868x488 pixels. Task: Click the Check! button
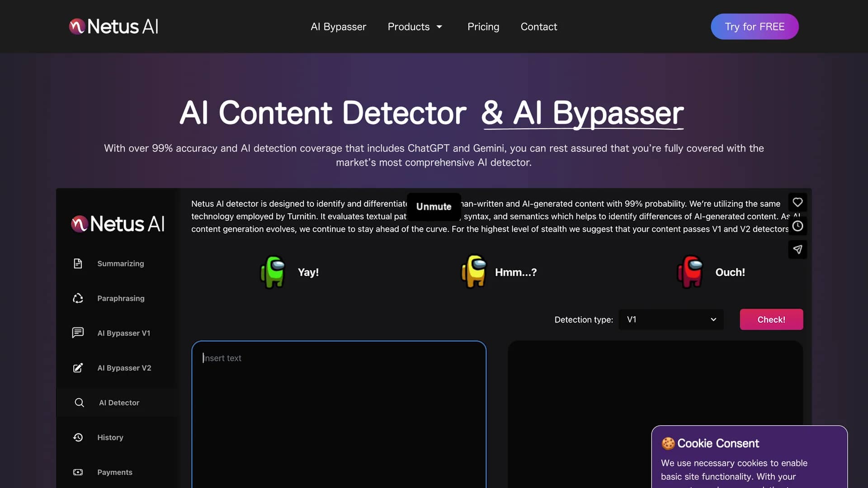[771, 319]
